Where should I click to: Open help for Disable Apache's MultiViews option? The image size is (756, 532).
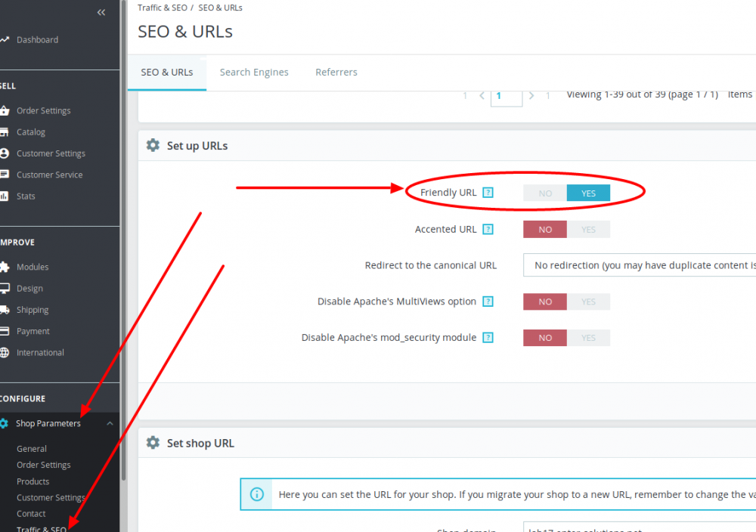coord(488,302)
